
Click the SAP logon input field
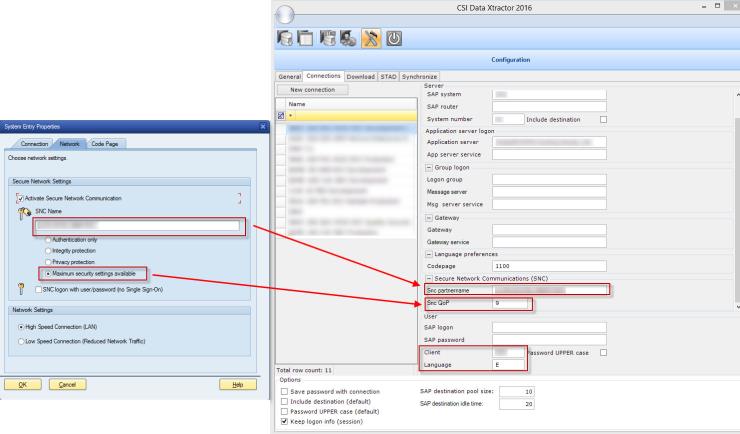click(549, 327)
